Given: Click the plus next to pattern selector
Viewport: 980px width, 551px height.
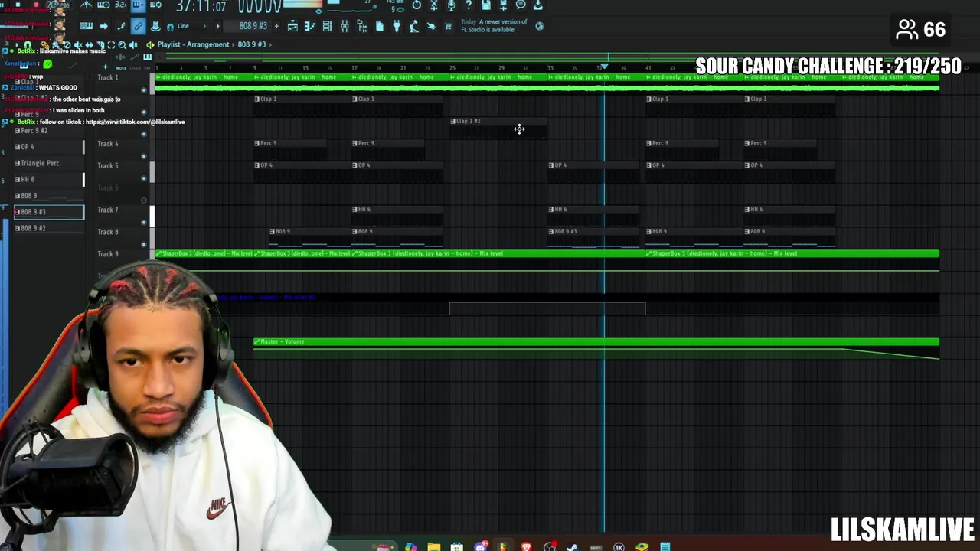Looking at the screenshot, I should pyautogui.click(x=276, y=26).
